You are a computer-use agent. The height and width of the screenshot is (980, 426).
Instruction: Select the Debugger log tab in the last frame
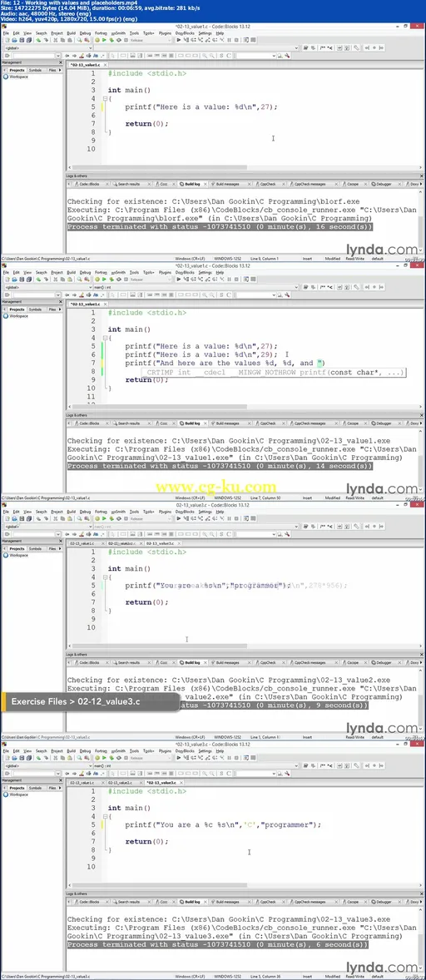pos(380,903)
